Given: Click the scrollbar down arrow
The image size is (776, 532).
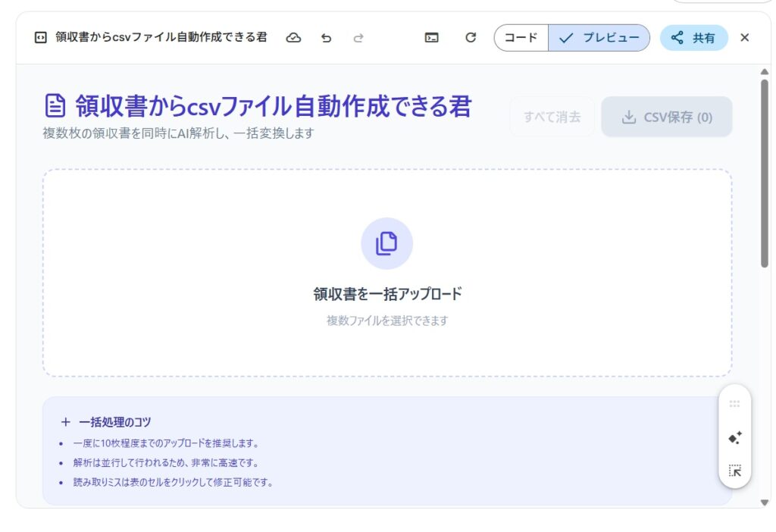Looking at the screenshot, I should (764, 502).
